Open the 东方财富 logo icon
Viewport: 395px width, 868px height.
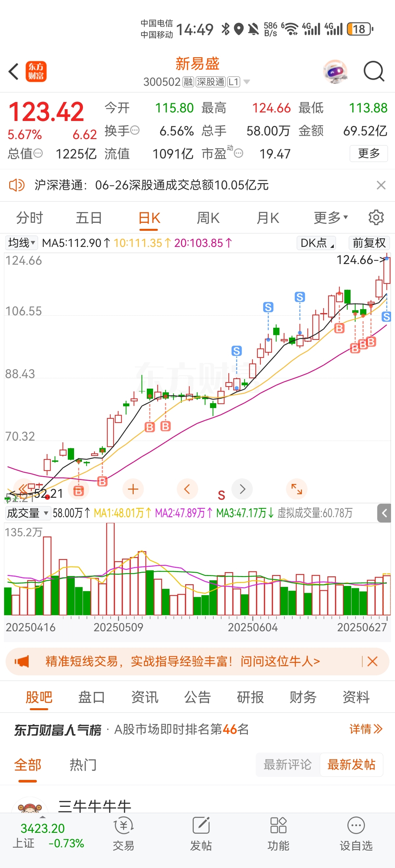[x=36, y=71]
